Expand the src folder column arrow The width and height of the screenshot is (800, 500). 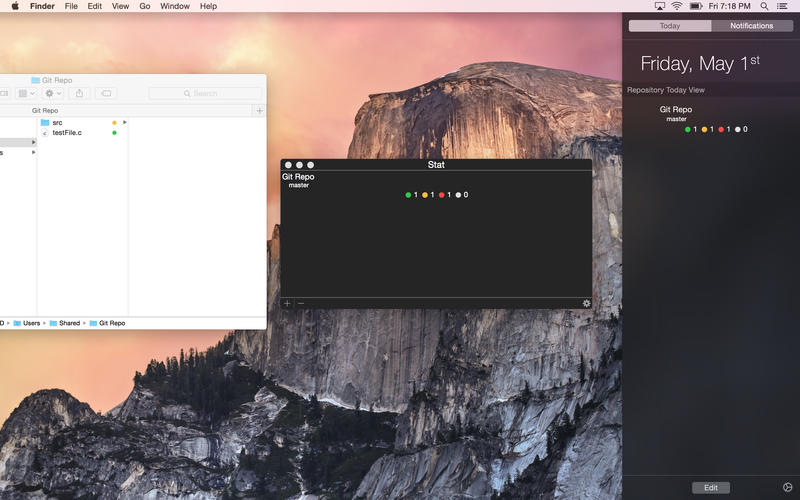click(125, 122)
